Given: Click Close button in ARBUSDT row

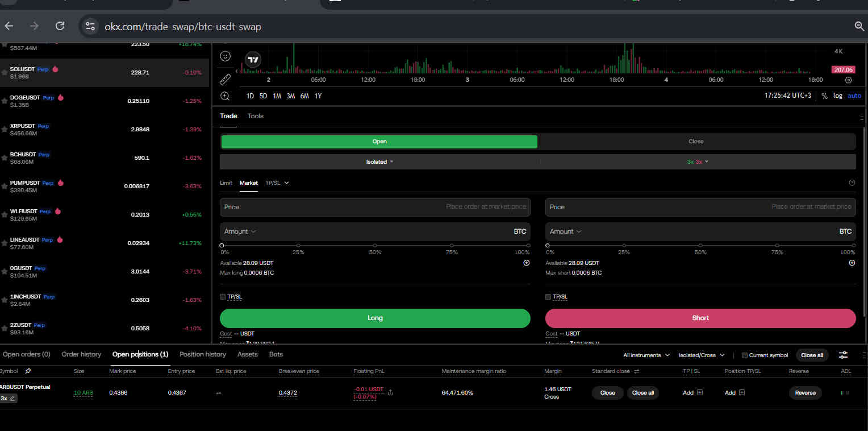Looking at the screenshot, I should click(608, 393).
